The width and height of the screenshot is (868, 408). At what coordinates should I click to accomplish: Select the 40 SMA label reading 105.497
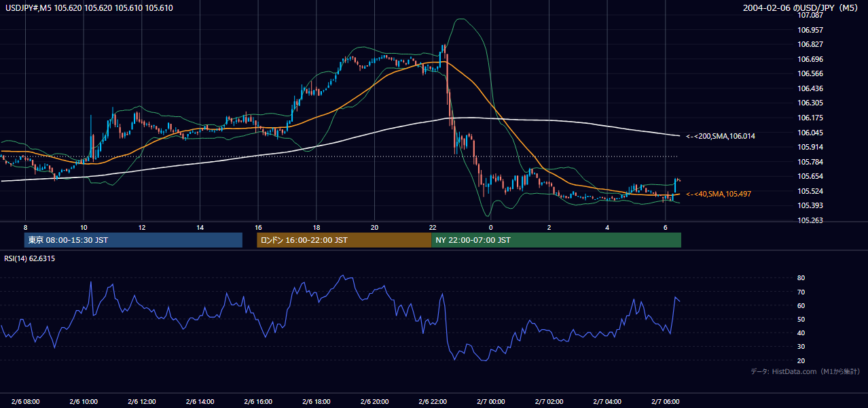click(x=719, y=194)
